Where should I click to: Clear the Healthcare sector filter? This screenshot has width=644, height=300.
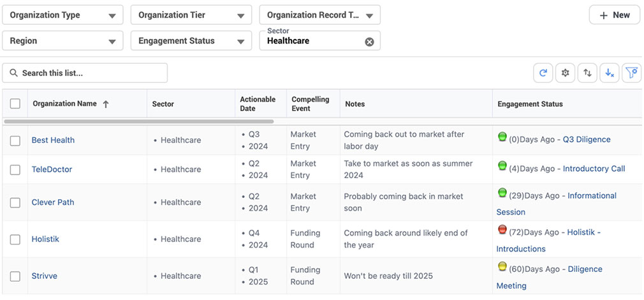[x=369, y=41]
